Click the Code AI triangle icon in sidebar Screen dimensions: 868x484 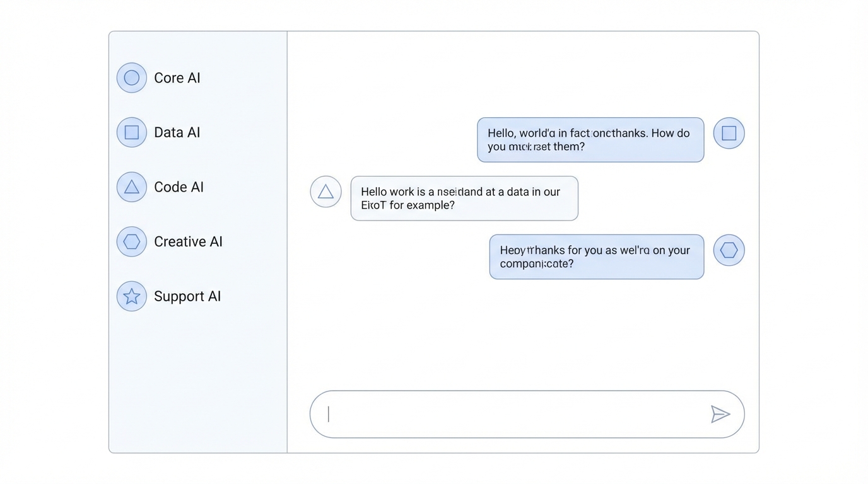point(132,187)
